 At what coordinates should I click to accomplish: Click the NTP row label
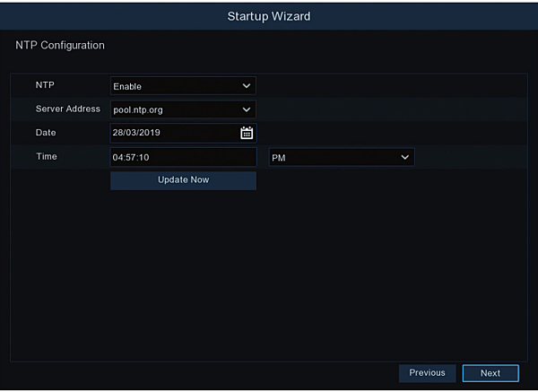tap(44, 85)
